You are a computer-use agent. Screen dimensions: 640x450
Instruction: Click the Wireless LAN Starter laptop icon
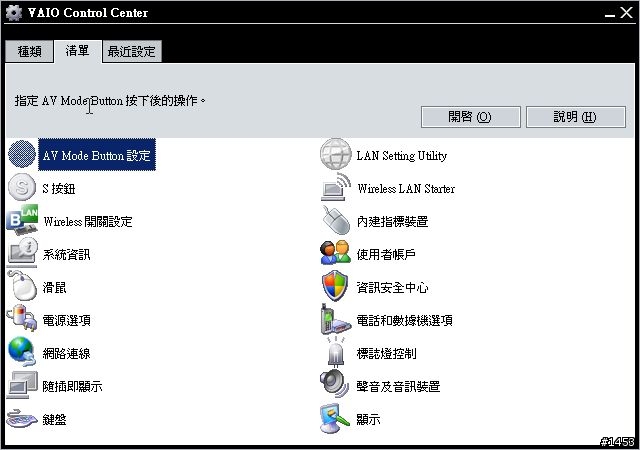pos(336,187)
